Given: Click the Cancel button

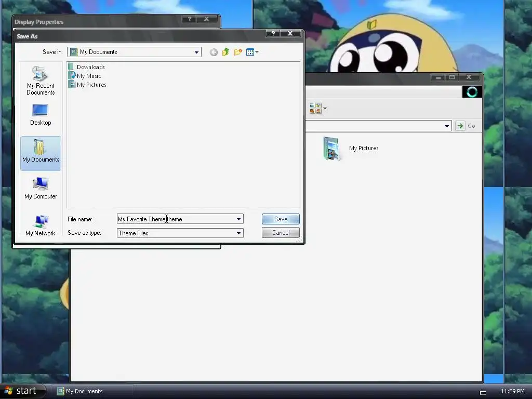Looking at the screenshot, I should 281,233.
